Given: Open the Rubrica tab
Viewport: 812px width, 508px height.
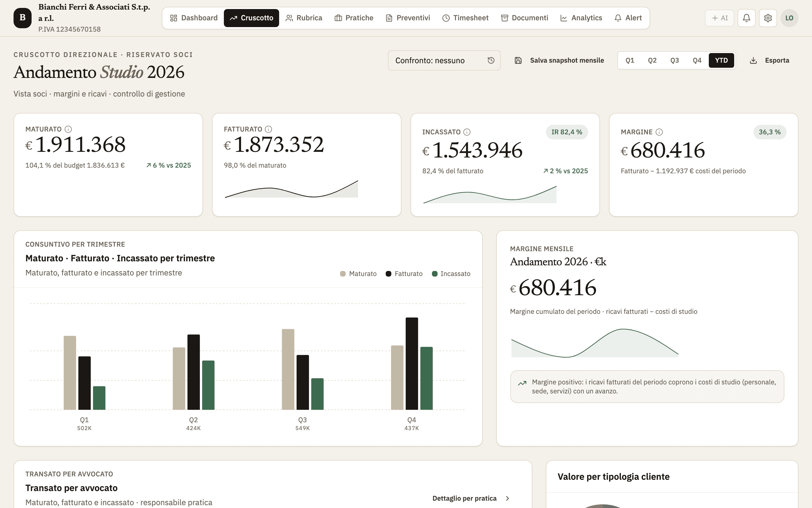Looking at the screenshot, I should click(304, 18).
